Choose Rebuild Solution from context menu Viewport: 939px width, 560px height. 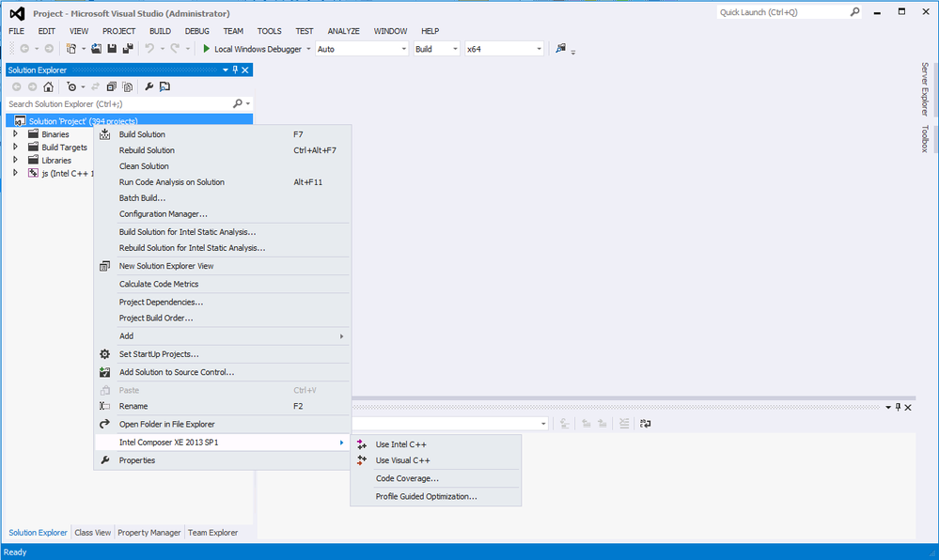click(222, 150)
